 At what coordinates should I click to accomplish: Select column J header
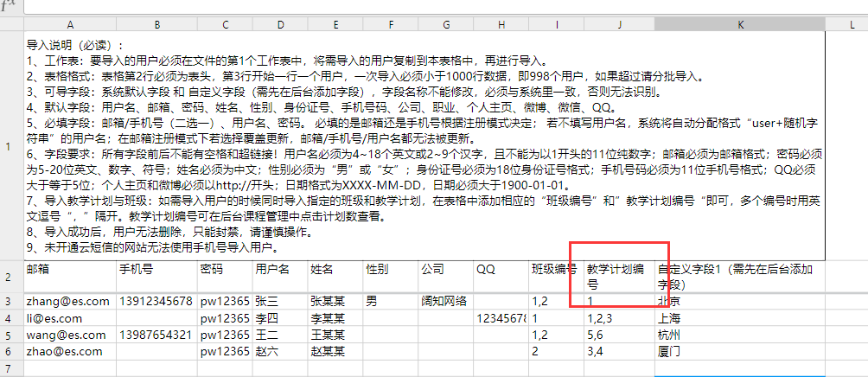619,25
